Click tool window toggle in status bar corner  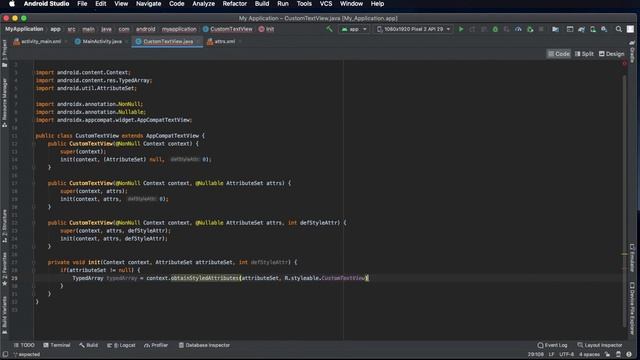5,354
